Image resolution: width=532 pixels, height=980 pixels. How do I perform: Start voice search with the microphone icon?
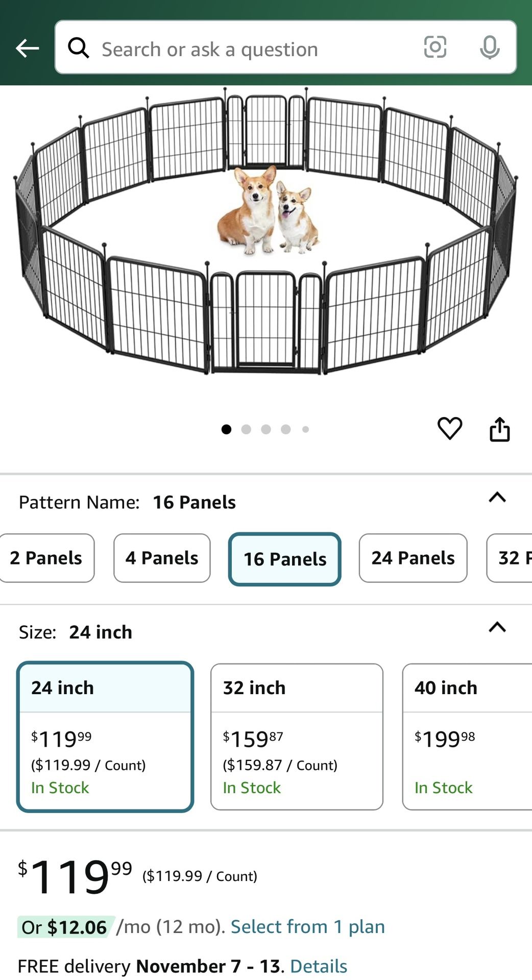pyautogui.click(x=489, y=48)
